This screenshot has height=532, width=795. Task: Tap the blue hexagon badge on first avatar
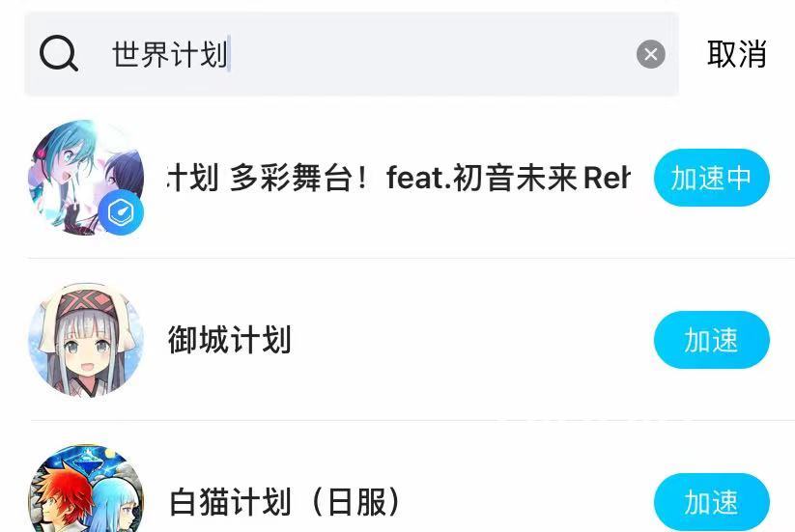point(121,213)
